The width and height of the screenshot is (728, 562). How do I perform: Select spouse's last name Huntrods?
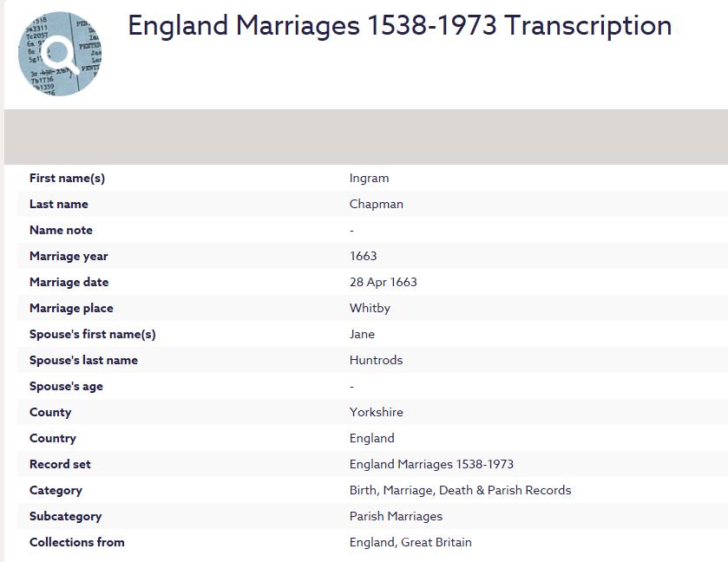pos(376,360)
